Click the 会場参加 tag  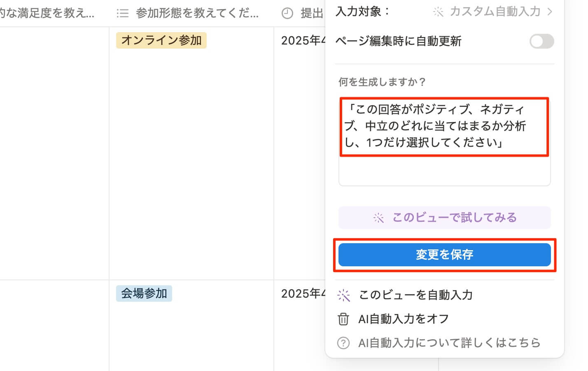[x=144, y=294]
